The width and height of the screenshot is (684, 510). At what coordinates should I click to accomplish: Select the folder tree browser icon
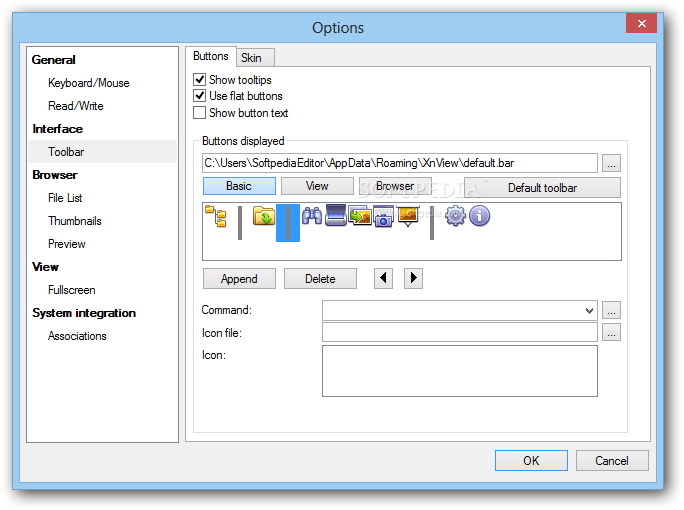pos(216,216)
